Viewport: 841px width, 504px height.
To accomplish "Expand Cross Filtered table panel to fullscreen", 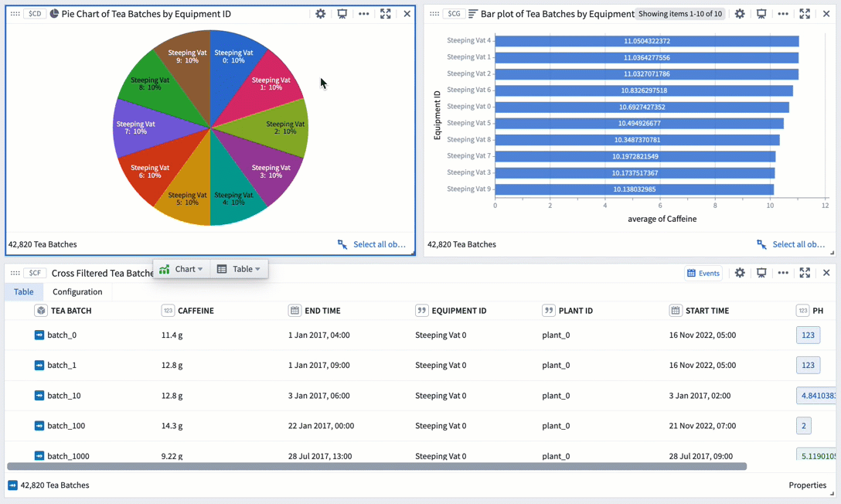I will [805, 273].
